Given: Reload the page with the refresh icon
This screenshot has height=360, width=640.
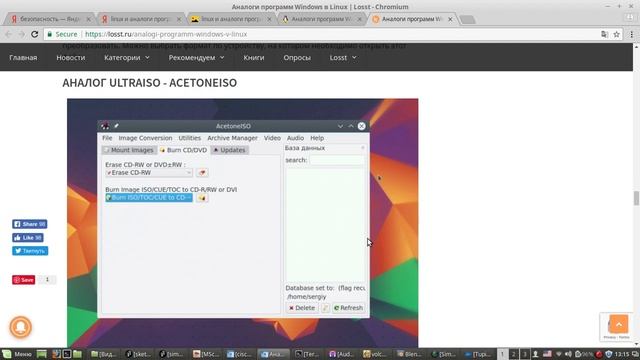Looking at the screenshot, I should point(35,34).
